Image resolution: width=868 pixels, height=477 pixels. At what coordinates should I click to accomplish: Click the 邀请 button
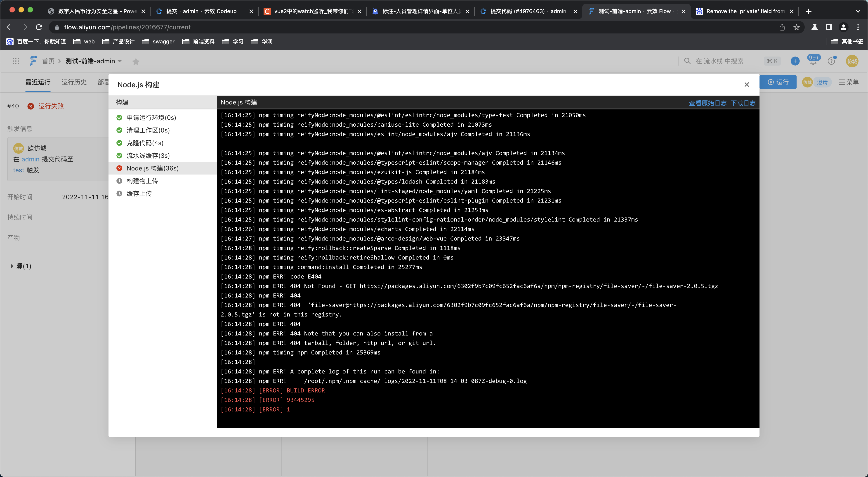pos(822,82)
